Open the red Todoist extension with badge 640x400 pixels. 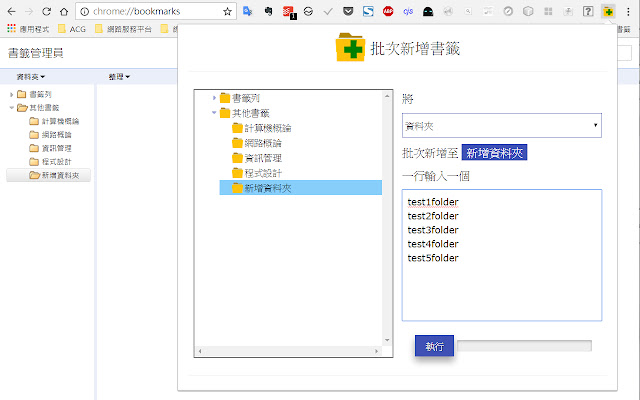289,12
